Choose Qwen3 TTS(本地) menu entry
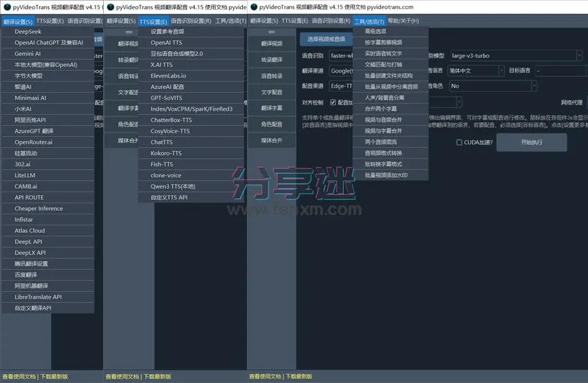The image size is (588, 383). [x=191, y=187]
